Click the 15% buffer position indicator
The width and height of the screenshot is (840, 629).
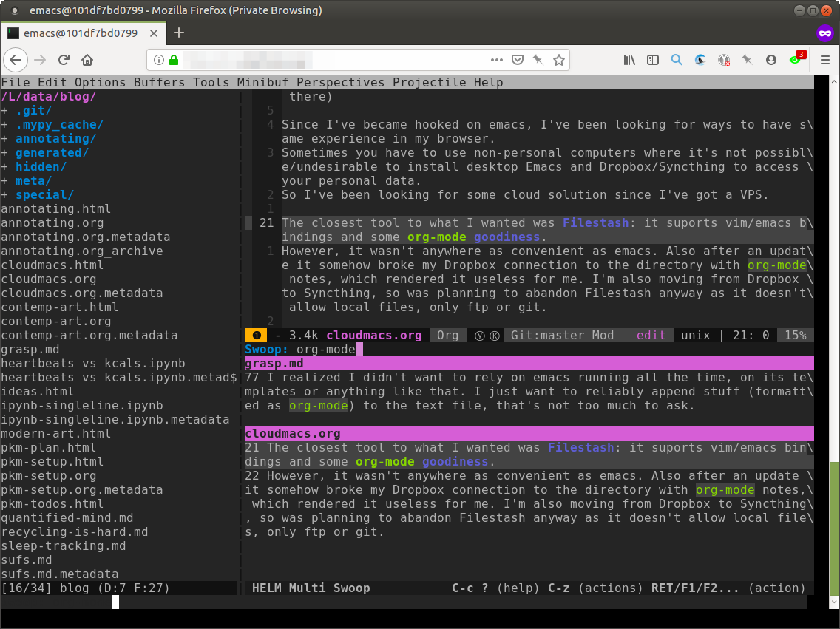(x=795, y=335)
